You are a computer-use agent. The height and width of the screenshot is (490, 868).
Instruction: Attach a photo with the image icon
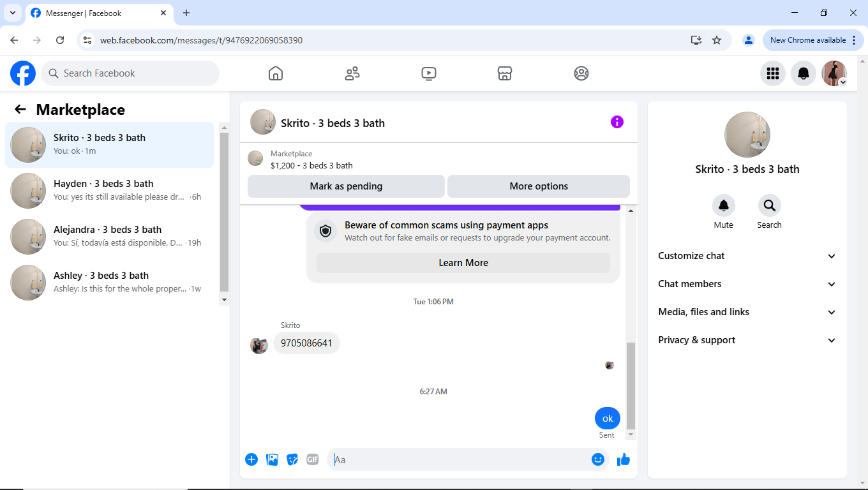point(273,459)
